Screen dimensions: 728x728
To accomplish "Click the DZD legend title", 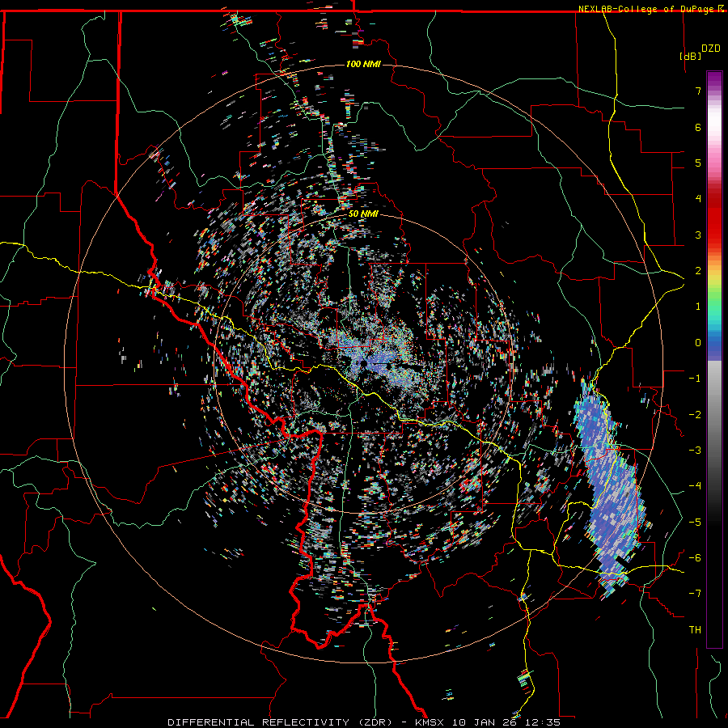I will (711, 49).
